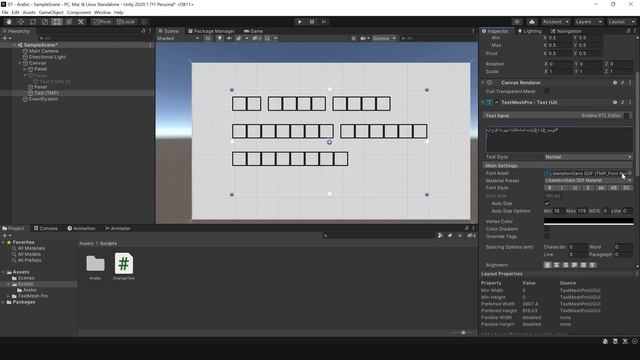The image size is (640, 360).
Task: Select the Scale tool in the toolbar
Action: tap(45, 22)
